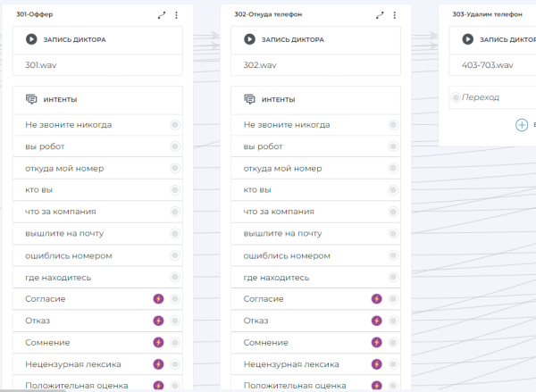Image resolution: width=536 pixels, height=392 pixels.
Task: Click the connector dot for 'Не звоните никогда' in 301-Оффер
Action: [175, 125]
